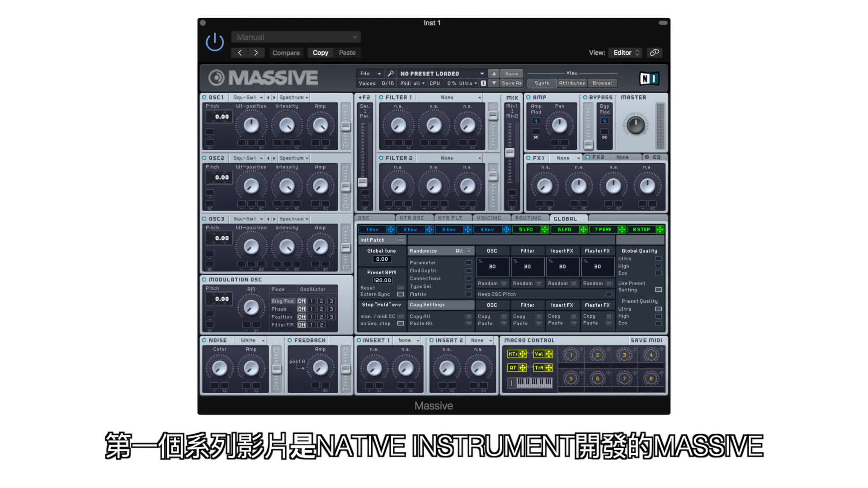Viewport: 868px width, 488px height.
Task: Click the plugin power bypass icon
Action: click(x=215, y=42)
